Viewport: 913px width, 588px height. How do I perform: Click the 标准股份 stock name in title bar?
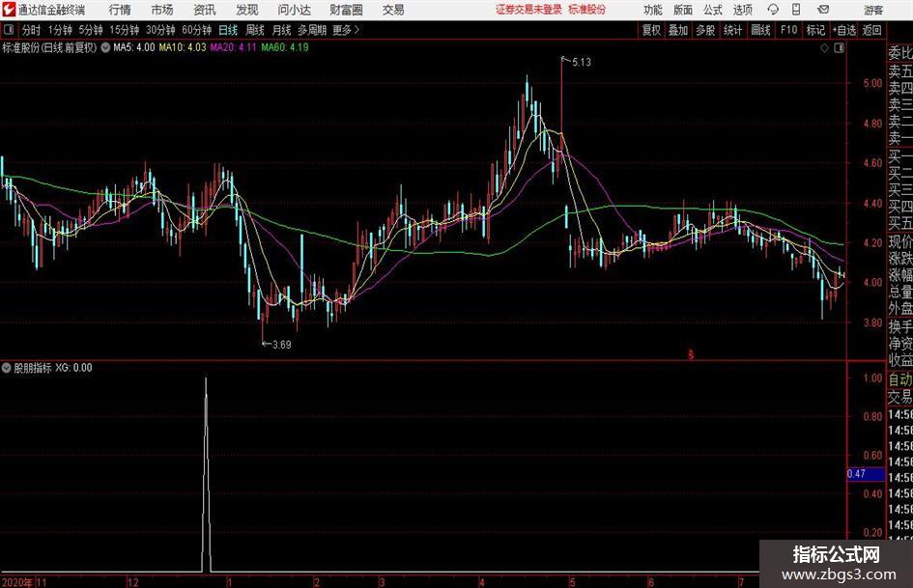click(587, 10)
